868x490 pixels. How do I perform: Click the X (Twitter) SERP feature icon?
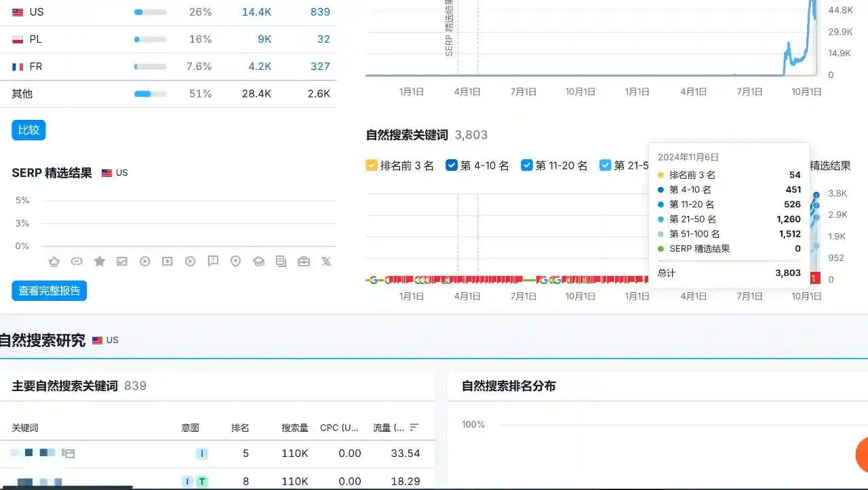tap(326, 261)
